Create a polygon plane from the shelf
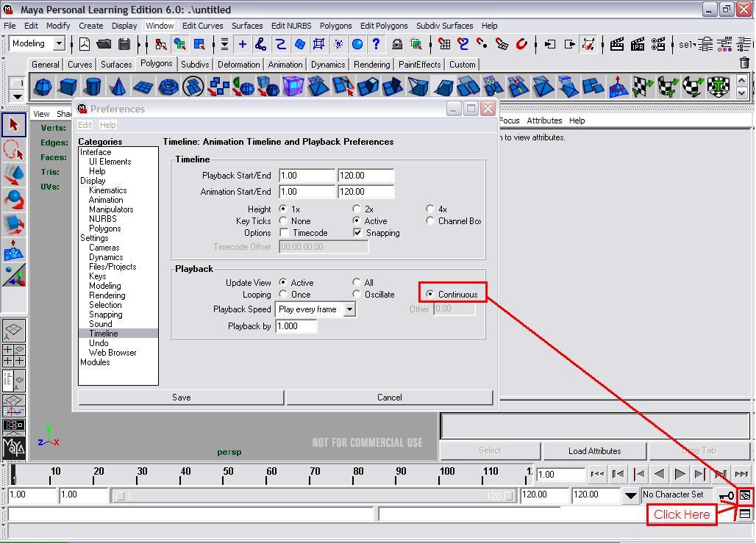756x543 pixels. click(143, 87)
